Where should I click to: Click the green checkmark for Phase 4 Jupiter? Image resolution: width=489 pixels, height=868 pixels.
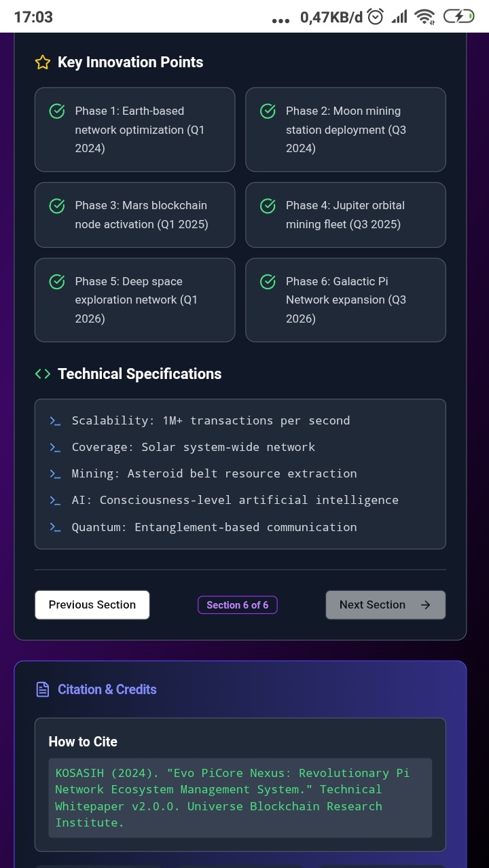(268, 206)
